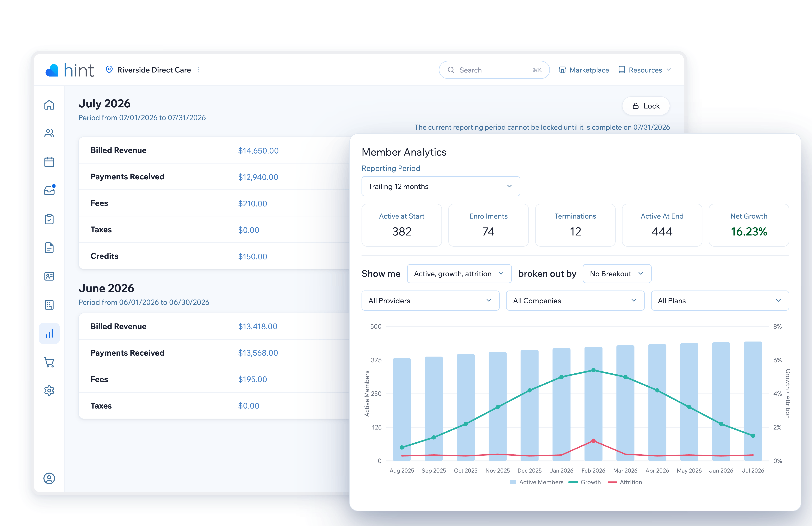This screenshot has width=812, height=526.
Task: Open the Settings gear icon
Action: click(49, 391)
